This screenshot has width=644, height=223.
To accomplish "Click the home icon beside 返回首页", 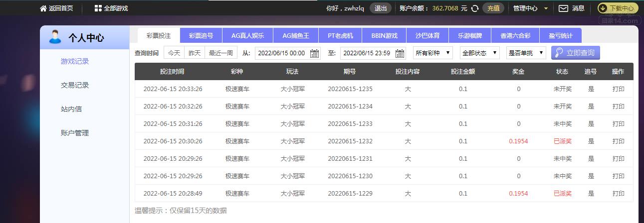I will coord(43,8).
